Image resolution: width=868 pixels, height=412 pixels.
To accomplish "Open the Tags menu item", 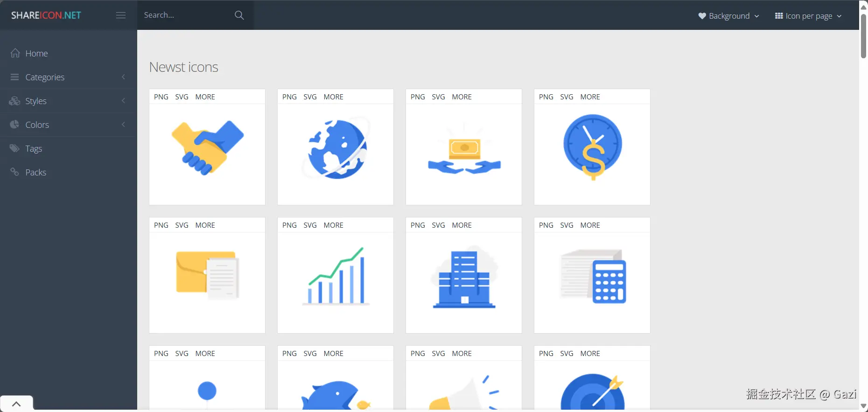I will click(69, 148).
